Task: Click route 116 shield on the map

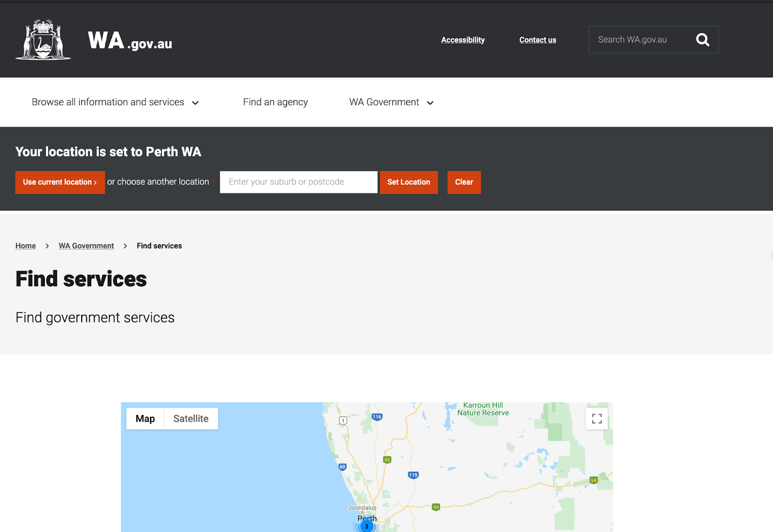Action: (377, 417)
